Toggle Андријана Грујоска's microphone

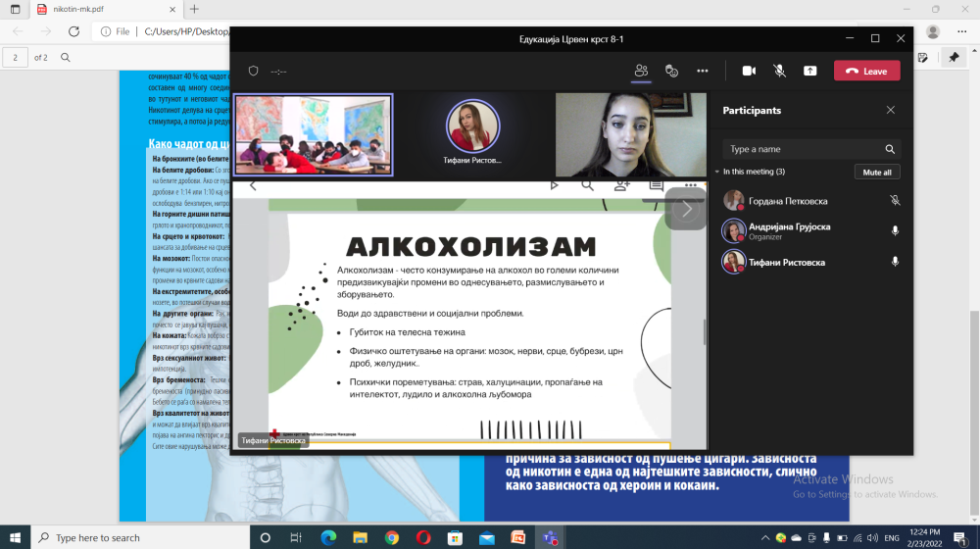pos(894,231)
